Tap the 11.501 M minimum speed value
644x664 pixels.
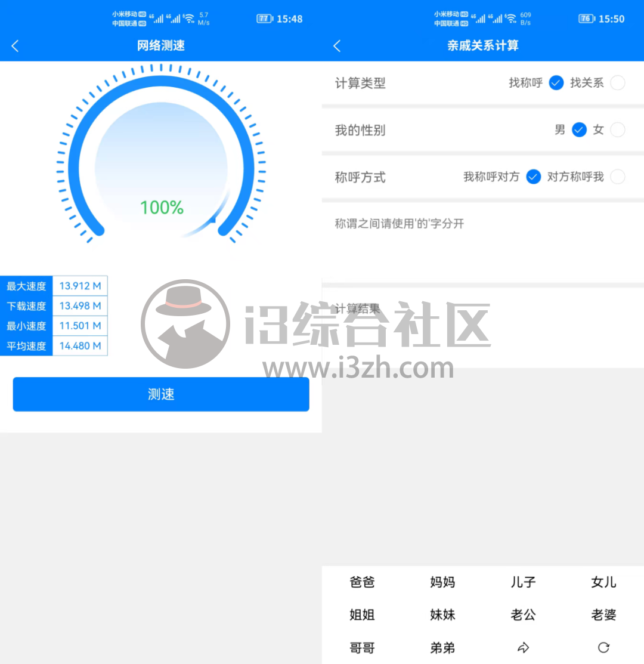click(x=80, y=326)
